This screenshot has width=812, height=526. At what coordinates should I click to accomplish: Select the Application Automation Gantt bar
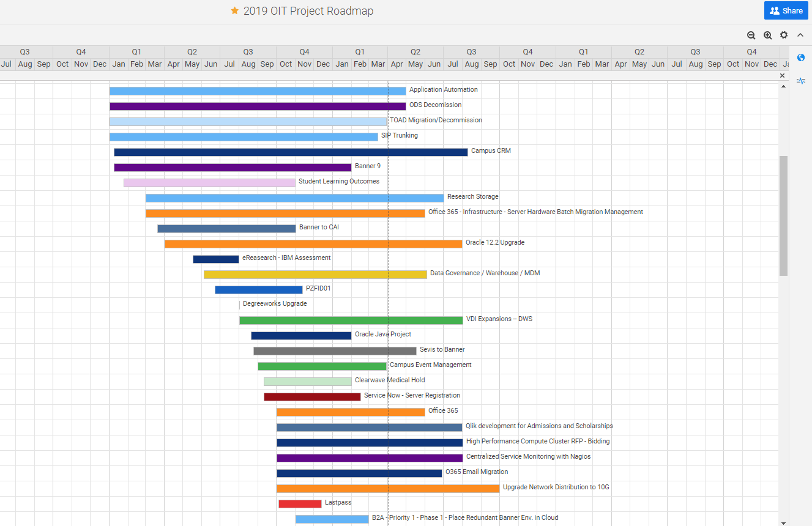tap(258, 91)
